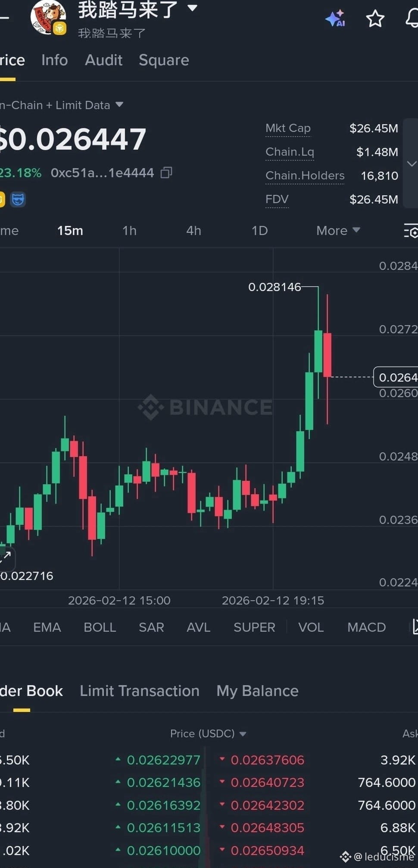Add token to favorites with star icon
This screenshot has height=868, width=418.
(374, 19)
